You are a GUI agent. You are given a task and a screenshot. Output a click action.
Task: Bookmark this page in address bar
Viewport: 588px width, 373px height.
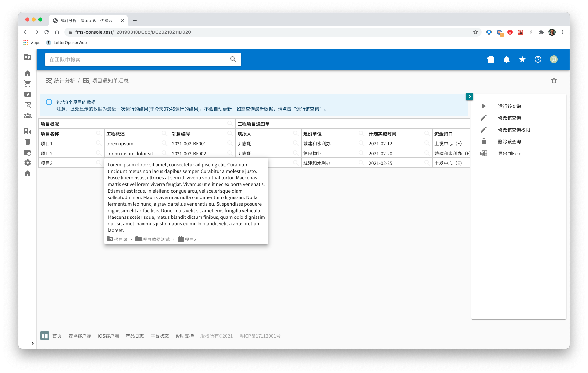[x=475, y=32]
